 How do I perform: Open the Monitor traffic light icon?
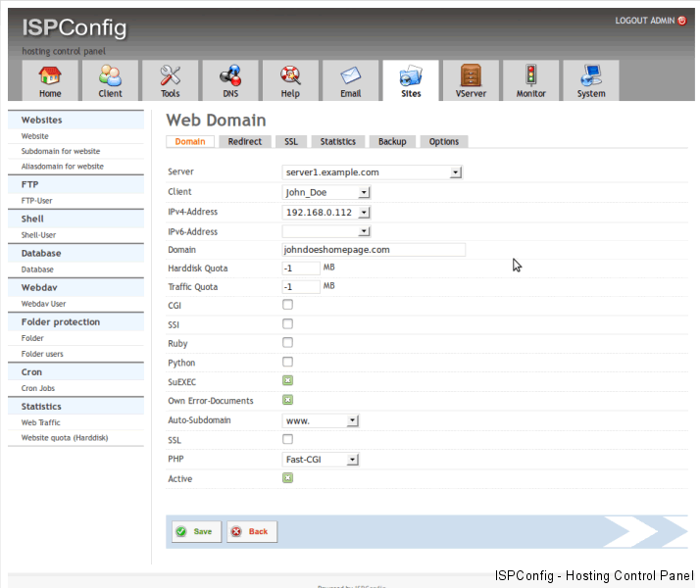point(530,77)
